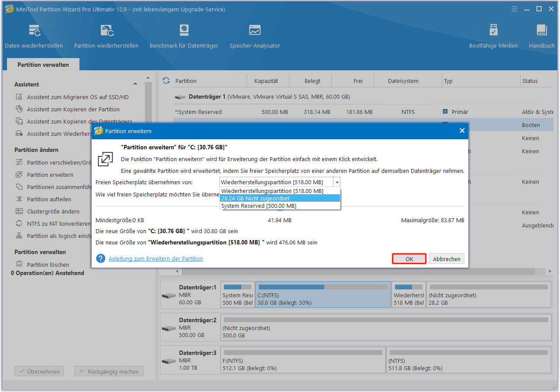The width and height of the screenshot is (560, 392).
Task: Click the Rückgängig machen button
Action: 109,371
